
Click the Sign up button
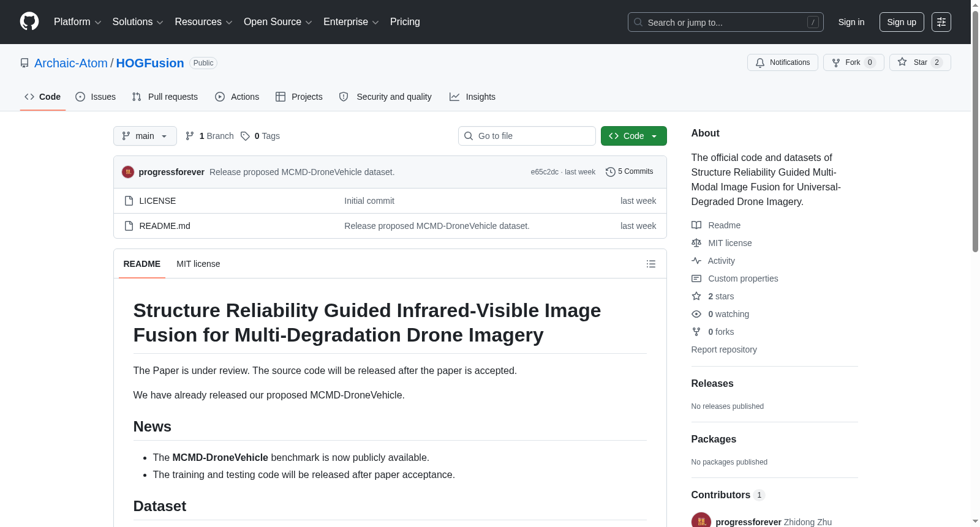902,22
